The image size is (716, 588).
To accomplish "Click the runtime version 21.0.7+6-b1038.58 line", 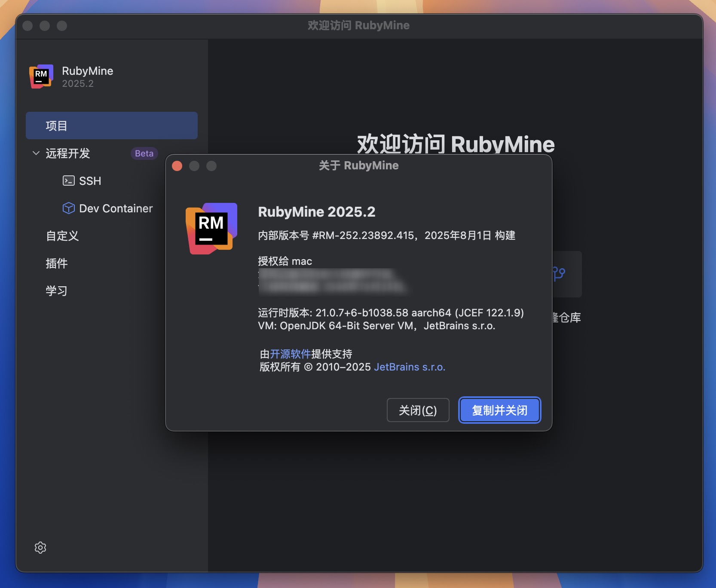I will tap(391, 312).
